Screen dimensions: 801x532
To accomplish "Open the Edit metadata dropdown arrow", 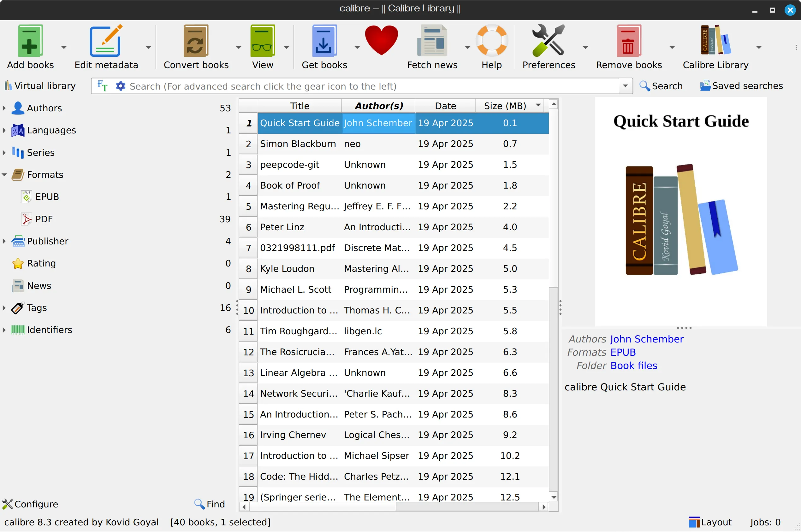I will pyautogui.click(x=148, y=47).
